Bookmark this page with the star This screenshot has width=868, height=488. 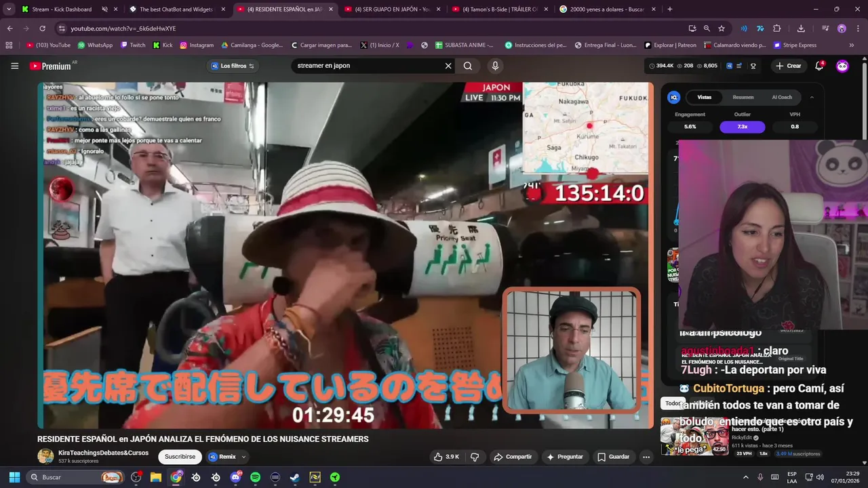722,28
